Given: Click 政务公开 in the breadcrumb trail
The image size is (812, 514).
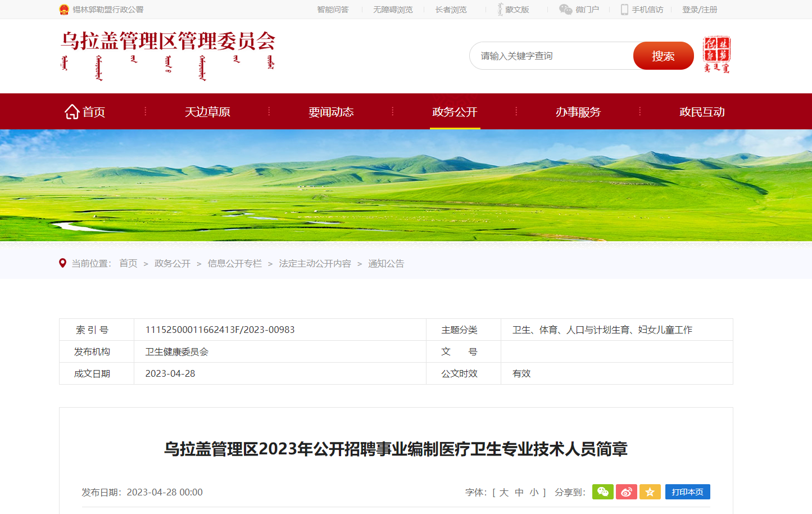Looking at the screenshot, I should click(x=173, y=263).
